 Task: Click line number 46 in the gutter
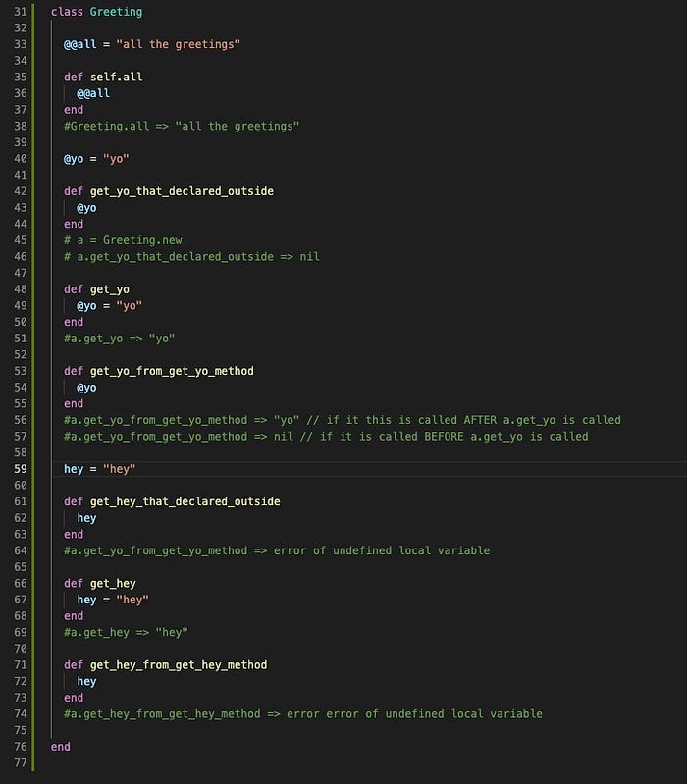(x=20, y=257)
